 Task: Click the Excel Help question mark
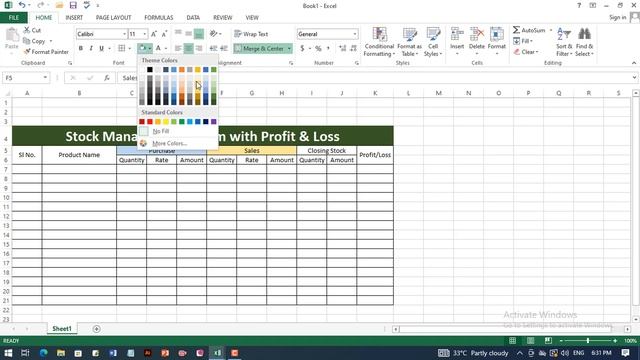point(579,5)
